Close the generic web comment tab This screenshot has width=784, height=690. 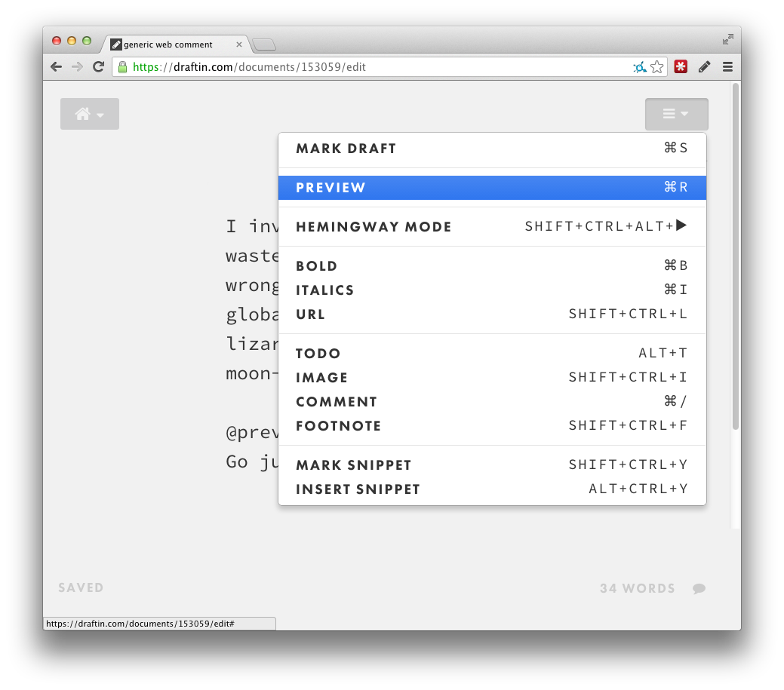[x=239, y=44]
